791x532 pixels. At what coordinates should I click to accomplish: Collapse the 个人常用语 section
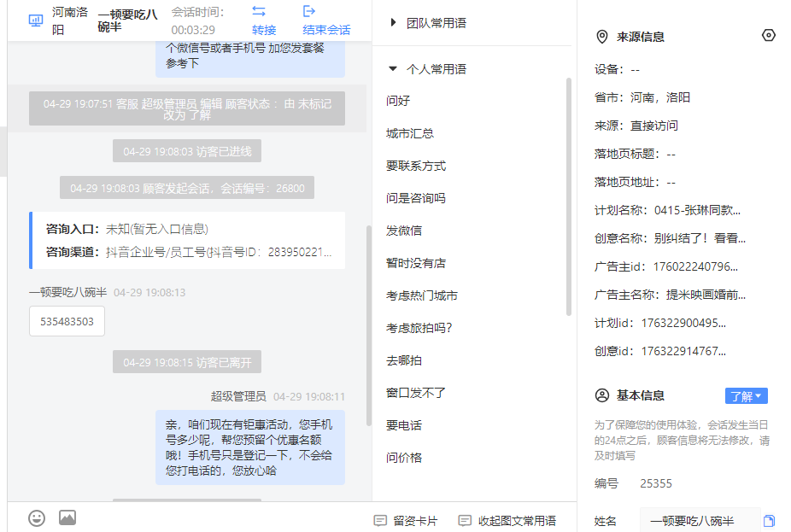pos(392,68)
